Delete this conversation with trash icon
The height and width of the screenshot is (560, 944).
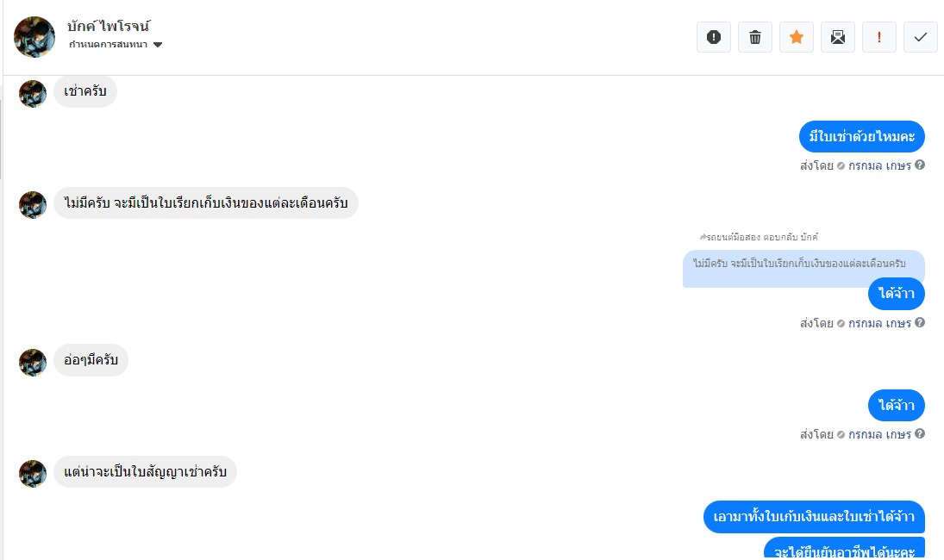click(755, 37)
